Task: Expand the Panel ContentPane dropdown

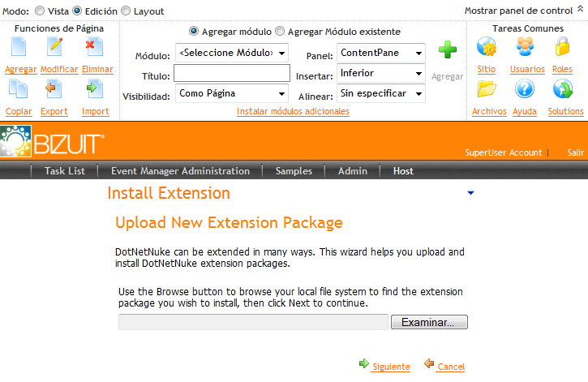Action: tap(381, 54)
